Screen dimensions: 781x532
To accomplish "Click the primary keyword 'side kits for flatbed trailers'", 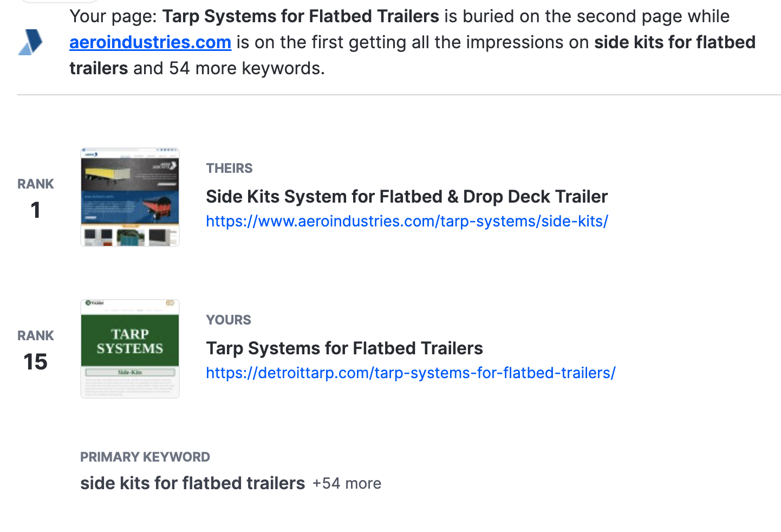I will (x=192, y=483).
